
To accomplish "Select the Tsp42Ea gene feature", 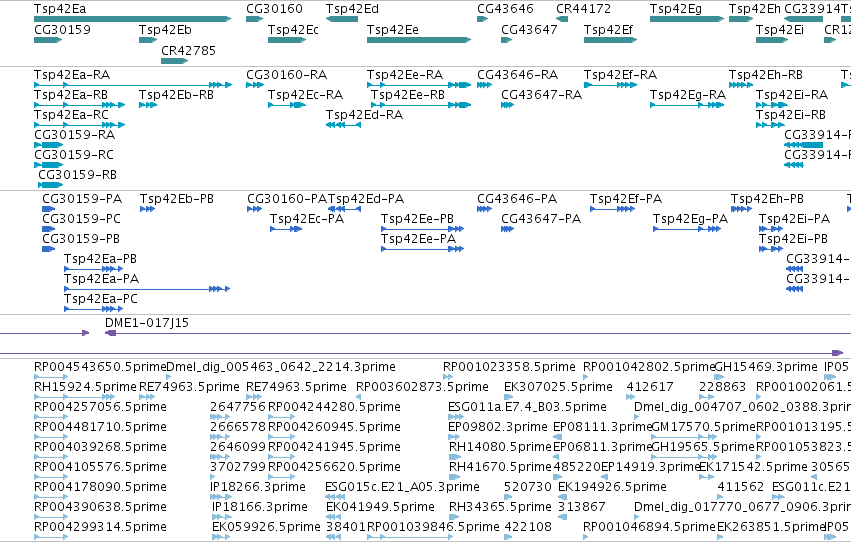I will coord(132,19).
